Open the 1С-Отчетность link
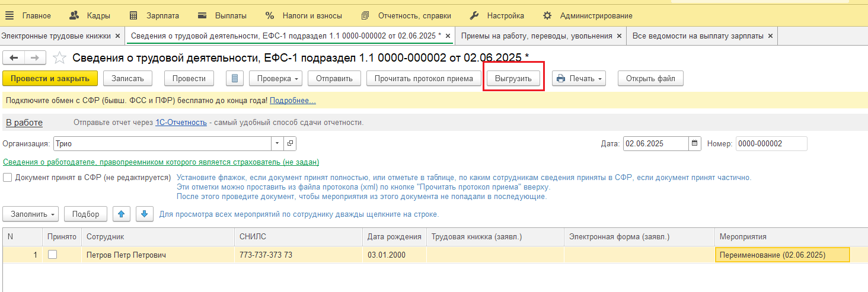Viewport: 868px width, 292px height. coord(181,123)
